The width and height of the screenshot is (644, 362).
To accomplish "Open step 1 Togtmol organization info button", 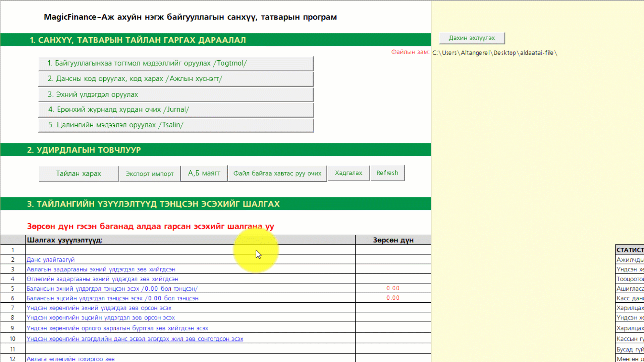I will [x=176, y=63].
